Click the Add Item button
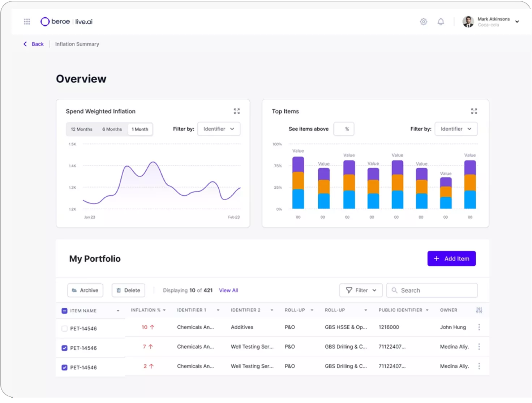Viewport: 532px width, 403px height. [x=451, y=258]
